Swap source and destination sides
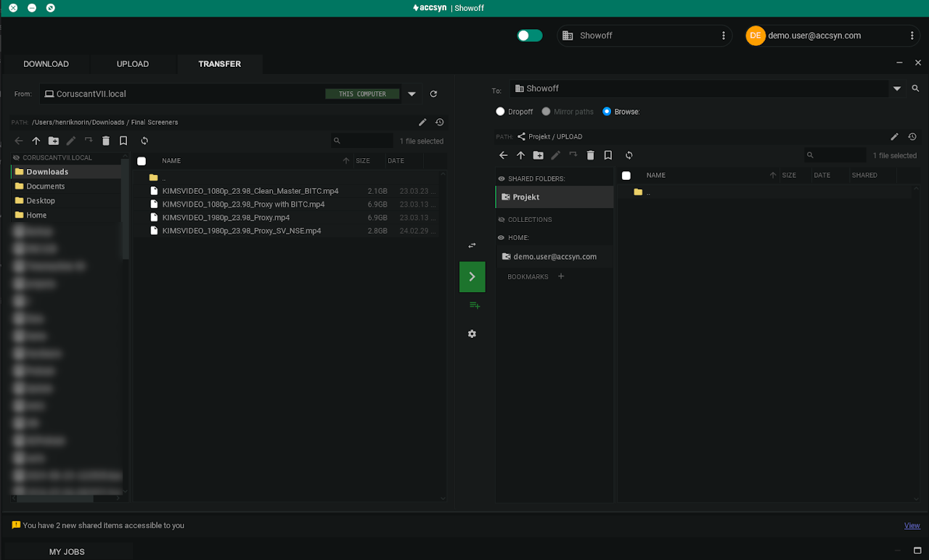Viewport: 929px width, 560px height. tap(472, 246)
